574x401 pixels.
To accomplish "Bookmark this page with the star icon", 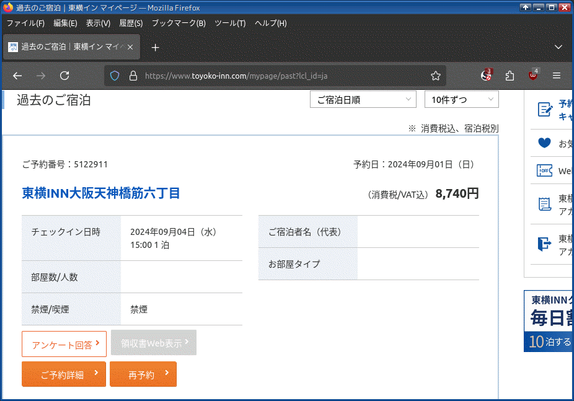I will click(x=435, y=76).
